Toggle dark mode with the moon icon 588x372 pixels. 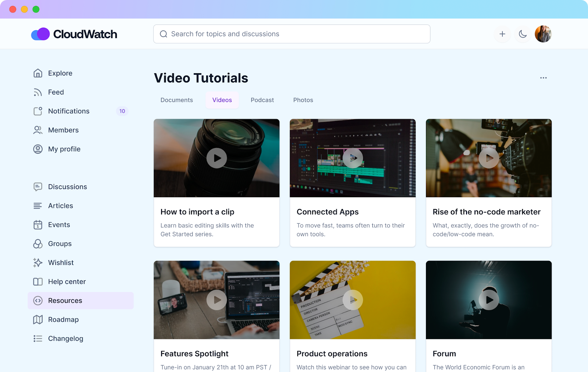pos(523,33)
